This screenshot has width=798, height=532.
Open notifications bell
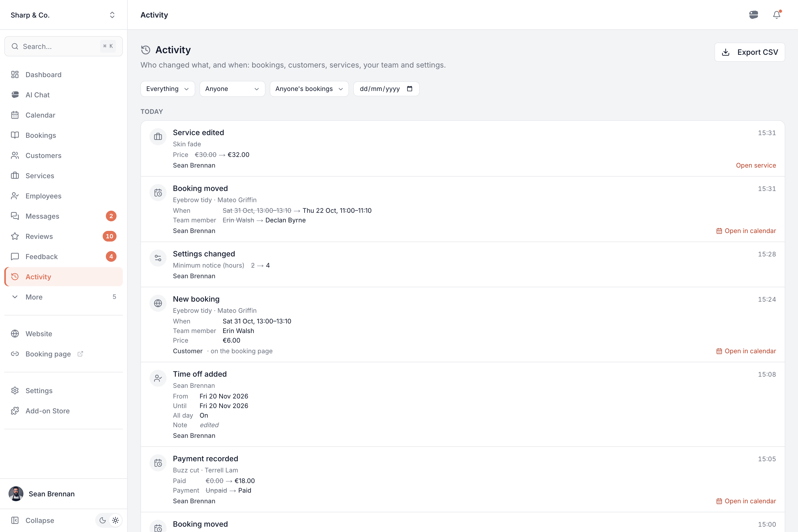pyautogui.click(x=777, y=15)
